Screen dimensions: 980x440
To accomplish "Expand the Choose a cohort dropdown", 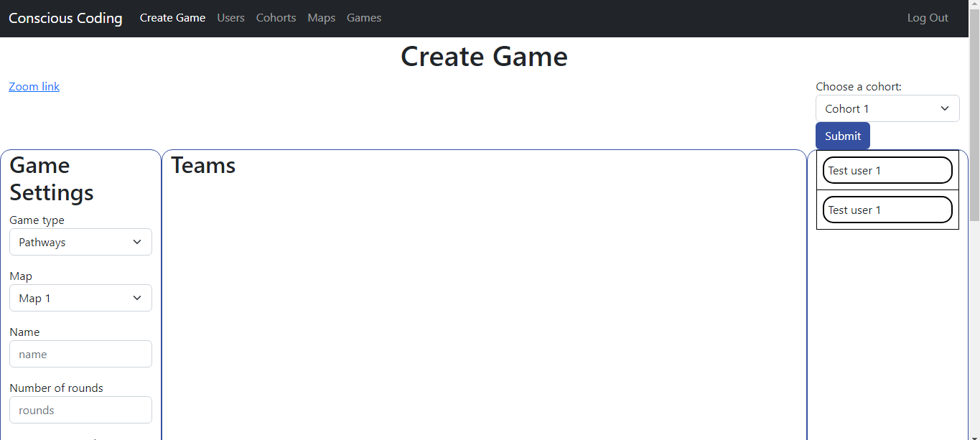I will (887, 109).
